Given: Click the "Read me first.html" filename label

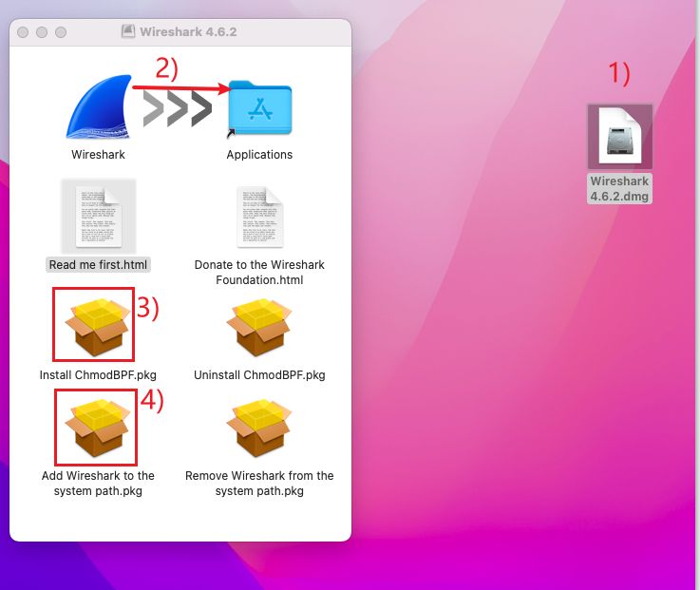Looking at the screenshot, I should [99, 264].
